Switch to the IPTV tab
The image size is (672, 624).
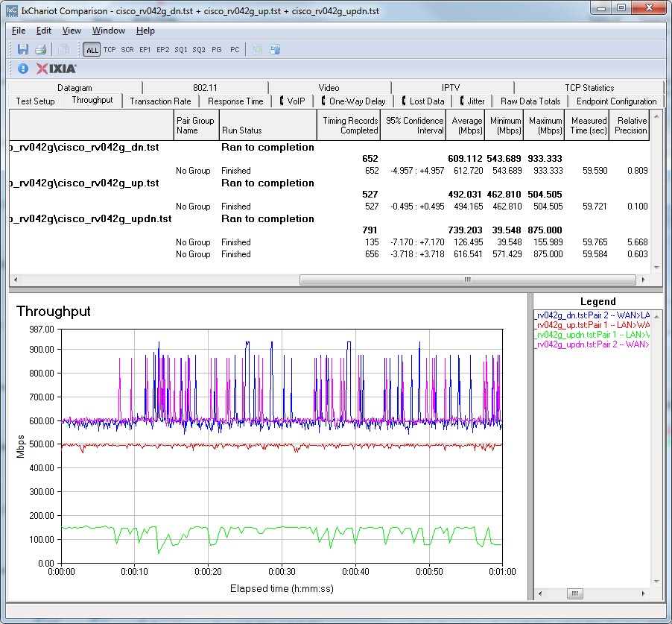click(451, 87)
